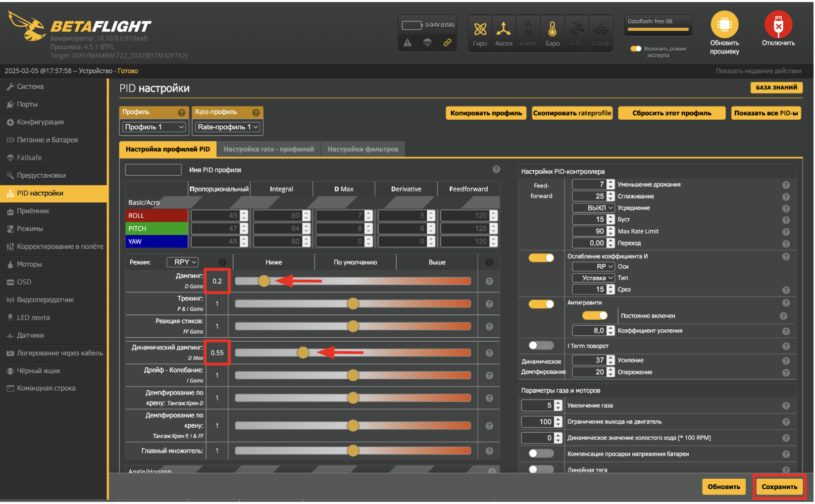The image size is (815, 504).
Task: Click the Gyro sensor icon
Action: (x=480, y=30)
